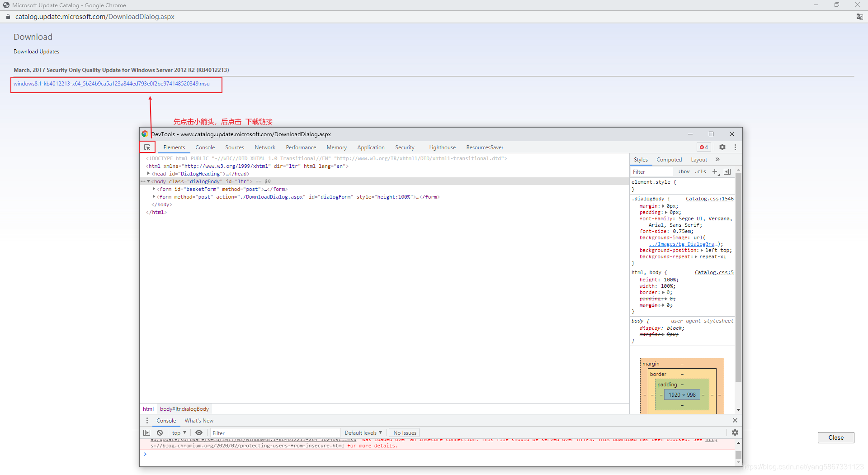Viewport: 868px width, 475px height.
Task: Click the console output scrollbar thumb
Action: tap(738, 455)
